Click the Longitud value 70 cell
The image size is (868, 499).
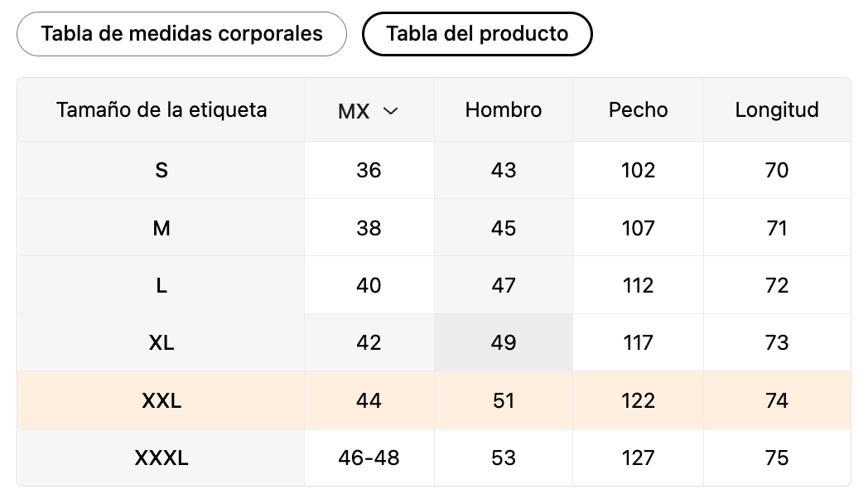click(x=777, y=171)
